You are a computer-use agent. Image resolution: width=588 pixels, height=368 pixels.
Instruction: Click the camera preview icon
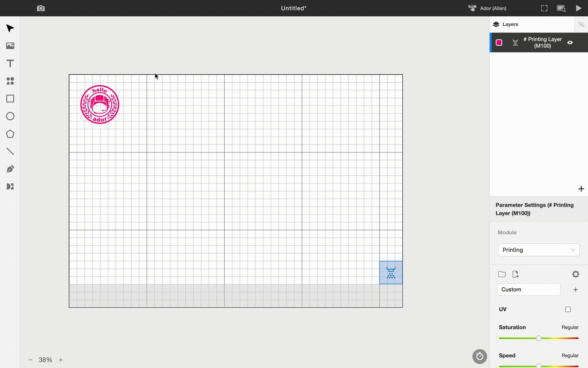(x=41, y=8)
